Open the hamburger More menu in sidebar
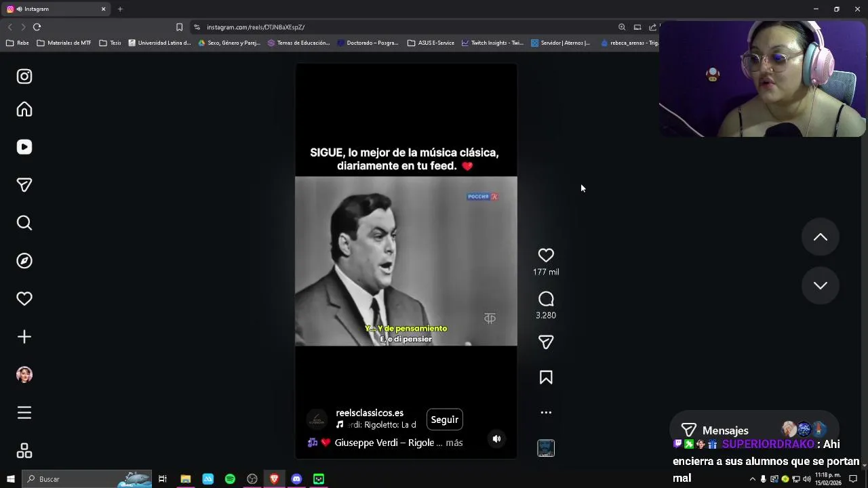The image size is (868, 488). click(24, 413)
